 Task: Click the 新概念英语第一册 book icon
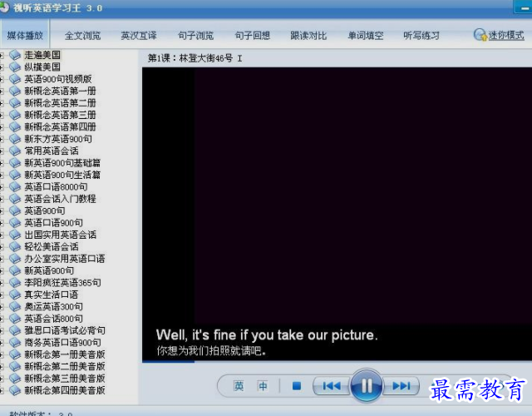15,91
